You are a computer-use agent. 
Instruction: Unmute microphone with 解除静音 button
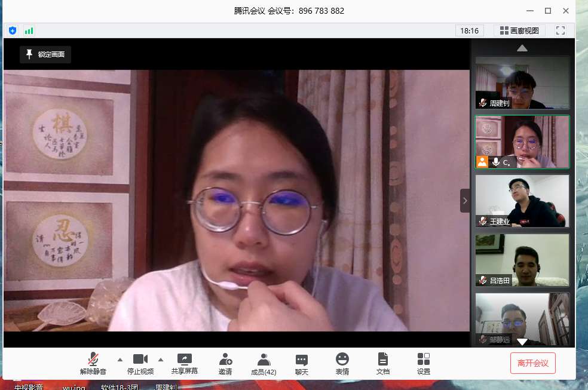93,363
